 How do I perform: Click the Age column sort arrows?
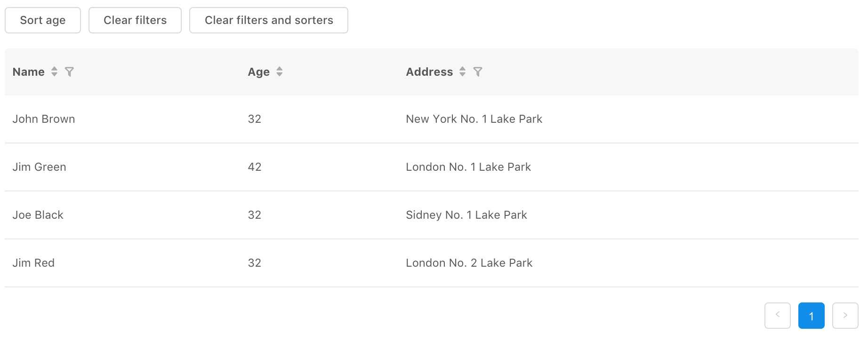[x=280, y=71]
